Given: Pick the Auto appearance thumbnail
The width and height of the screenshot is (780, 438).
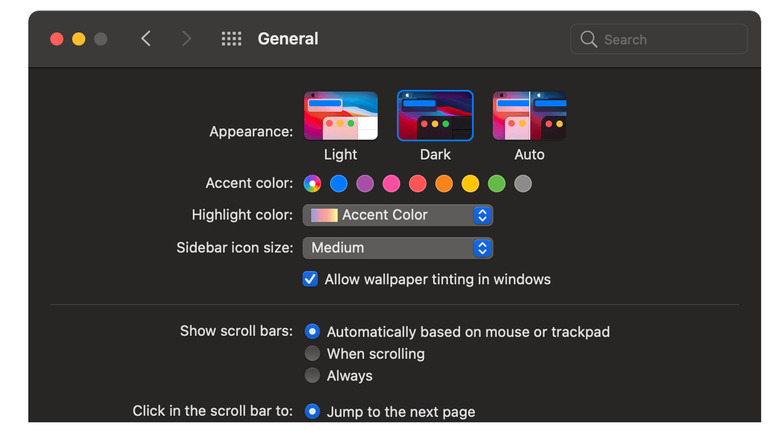Looking at the screenshot, I should click(529, 116).
